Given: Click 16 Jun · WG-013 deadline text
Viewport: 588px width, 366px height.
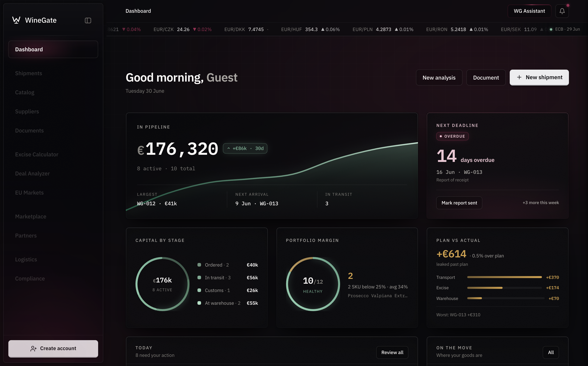Looking at the screenshot, I should point(459,172).
